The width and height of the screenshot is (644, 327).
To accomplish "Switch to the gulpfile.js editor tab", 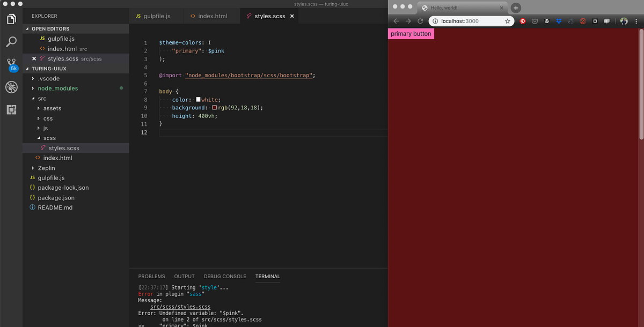I will click(157, 16).
